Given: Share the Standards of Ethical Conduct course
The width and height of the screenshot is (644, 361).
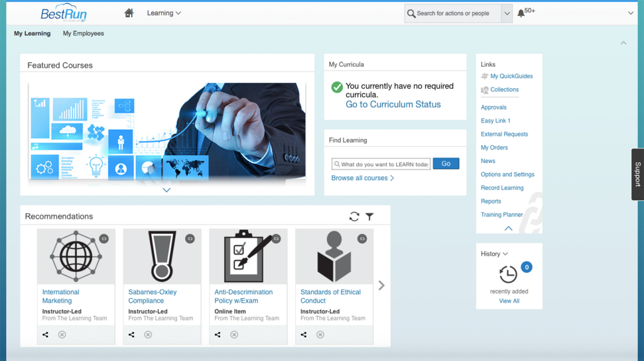Looking at the screenshot, I should 304,335.
